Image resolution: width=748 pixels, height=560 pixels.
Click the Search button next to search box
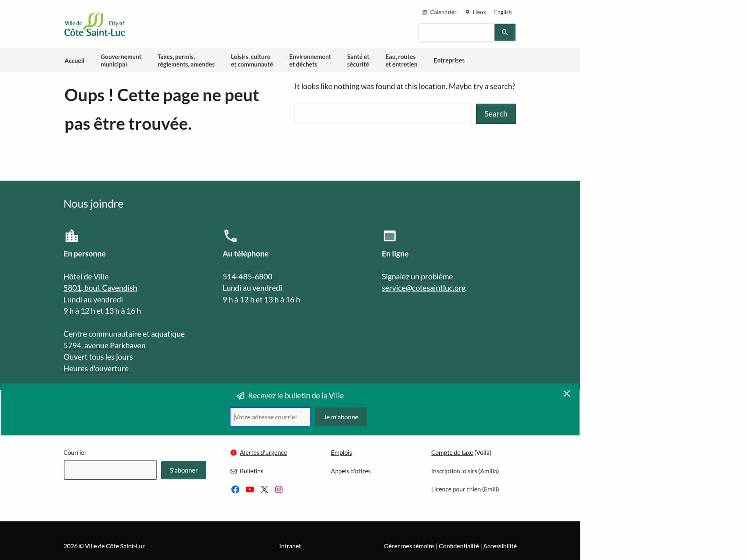pyautogui.click(x=495, y=114)
